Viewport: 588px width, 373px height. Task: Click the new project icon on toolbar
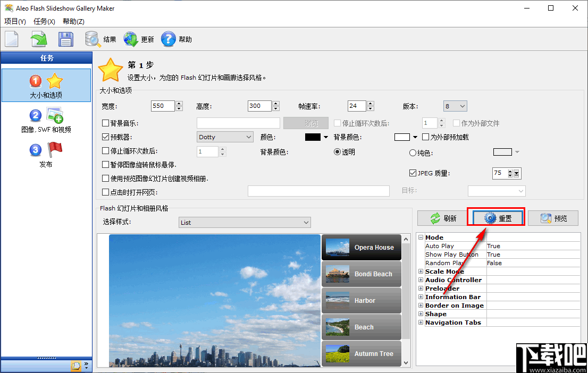pyautogui.click(x=11, y=39)
